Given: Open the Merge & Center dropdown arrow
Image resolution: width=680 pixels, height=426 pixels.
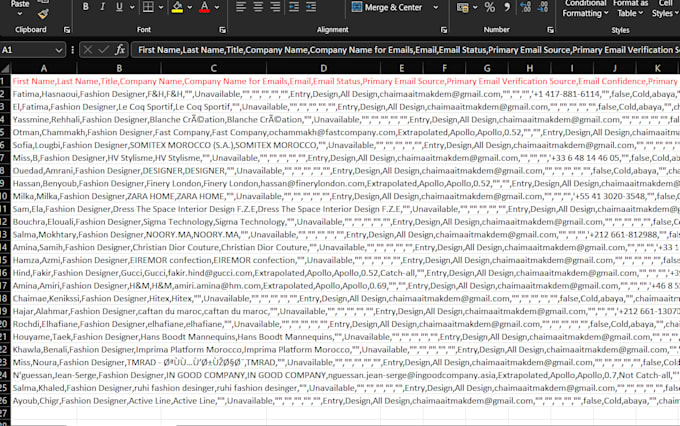Looking at the screenshot, I should 435,7.
